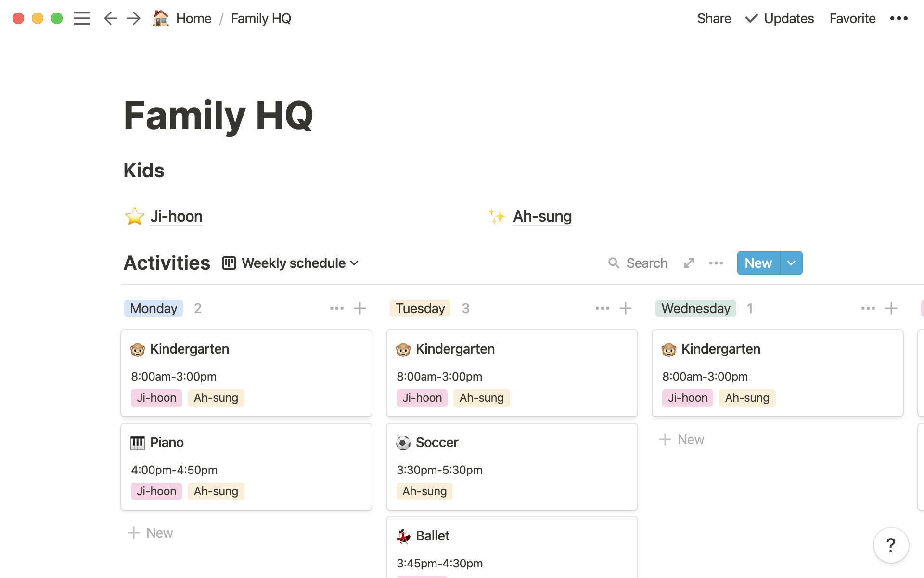
Task: Open Wednesday column options menu
Action: pyautogui.click(x=868, y=308)
